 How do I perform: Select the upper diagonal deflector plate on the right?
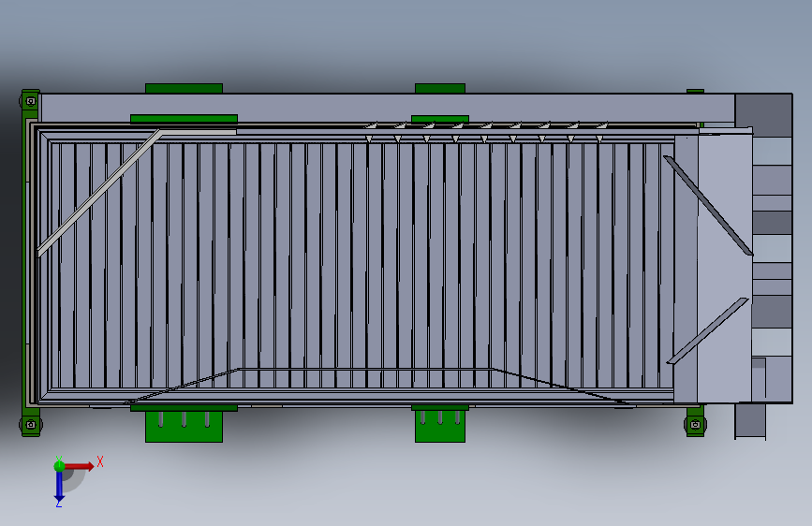click(708, 206)
